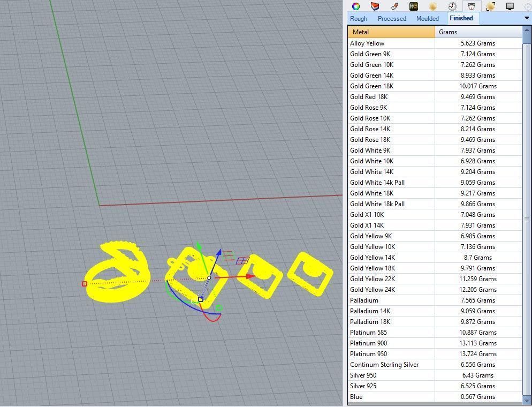Open the monitor display panel icon
The height and width of the screenshot is (407, 532).
pyautogui.click(x=510, y=6)
